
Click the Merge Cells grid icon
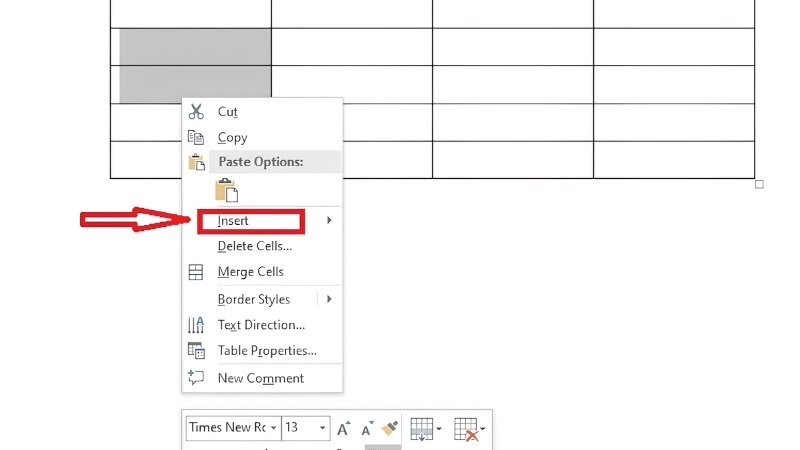coord(196,272)
